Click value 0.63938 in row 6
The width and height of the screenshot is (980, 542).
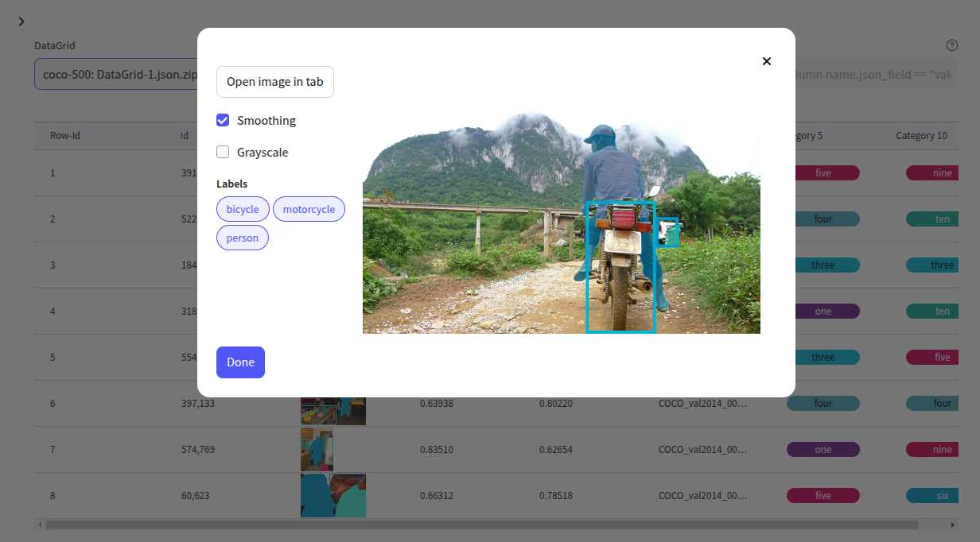pos(437,404)
